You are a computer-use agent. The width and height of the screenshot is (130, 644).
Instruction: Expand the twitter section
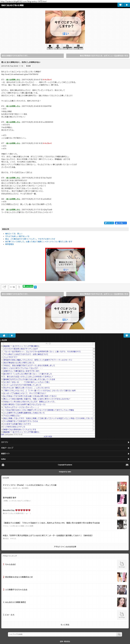tap(65, 459)
